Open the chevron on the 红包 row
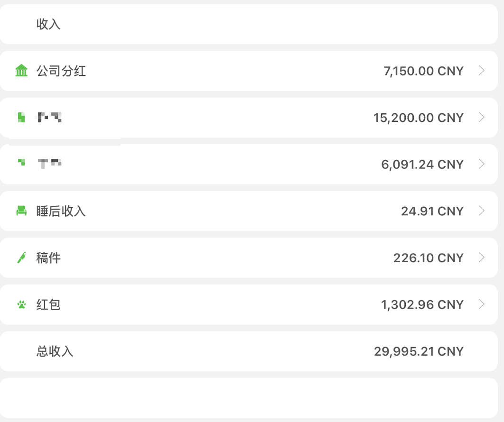The image size is (504, 422). [482, 304]
